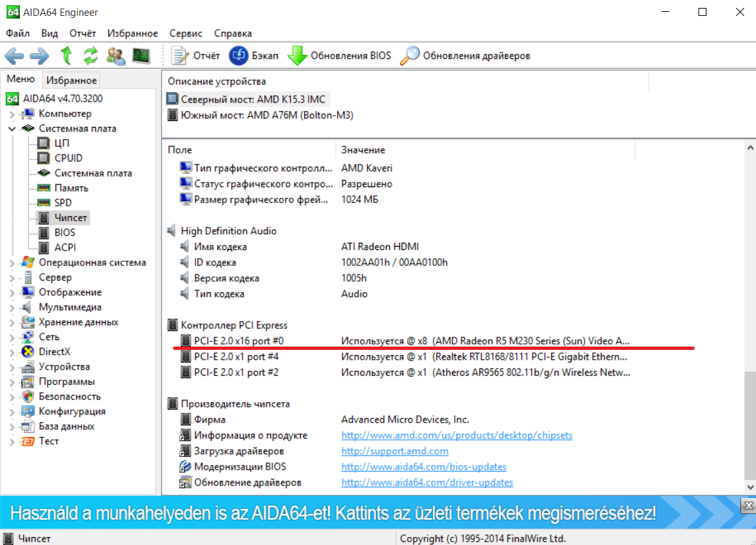Click the High Definition Audio speaker icon

click(x=172, y=231)
